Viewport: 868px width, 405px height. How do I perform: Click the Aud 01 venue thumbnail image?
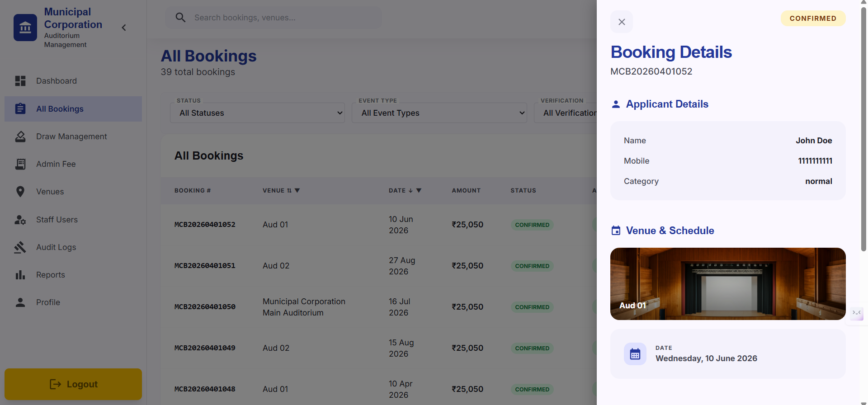tap(728, 284)
